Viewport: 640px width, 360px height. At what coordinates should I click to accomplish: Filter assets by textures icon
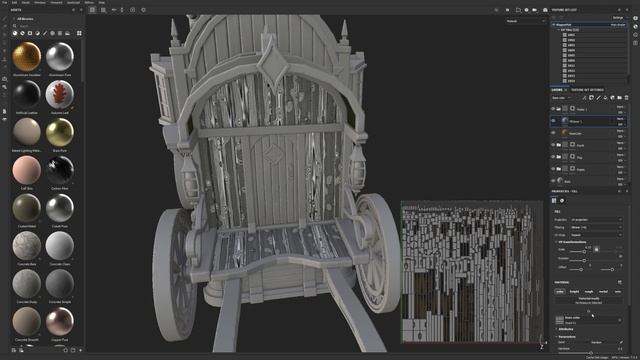pyautogui.click(x=60, y=33)
